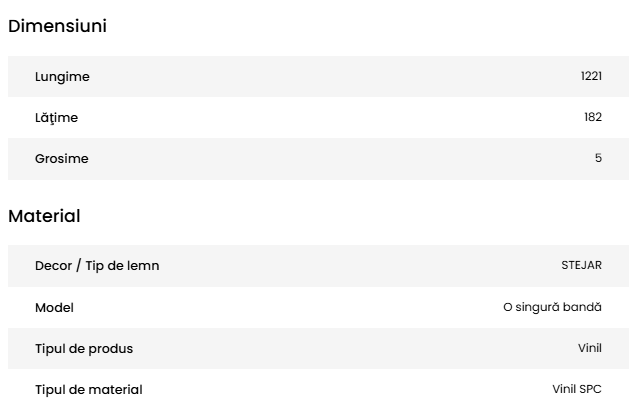
Task: Select the Model label
Action: (54, 308)
